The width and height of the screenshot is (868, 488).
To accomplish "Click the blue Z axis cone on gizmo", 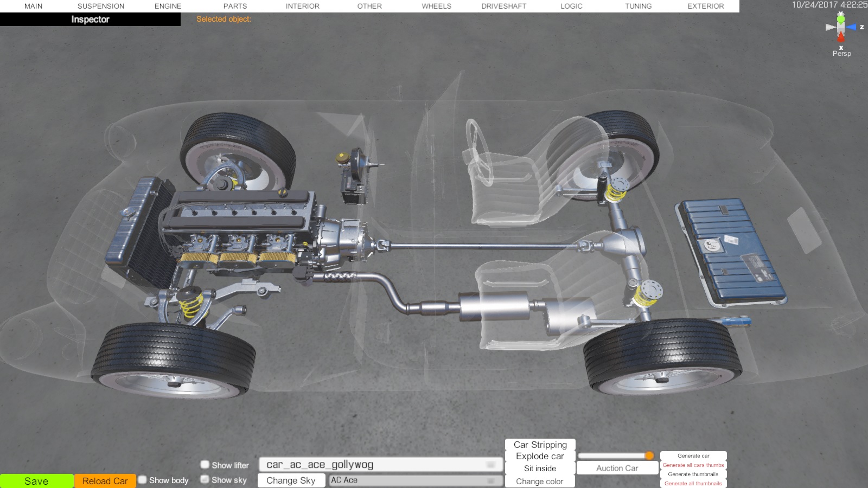I will point(851,27).
